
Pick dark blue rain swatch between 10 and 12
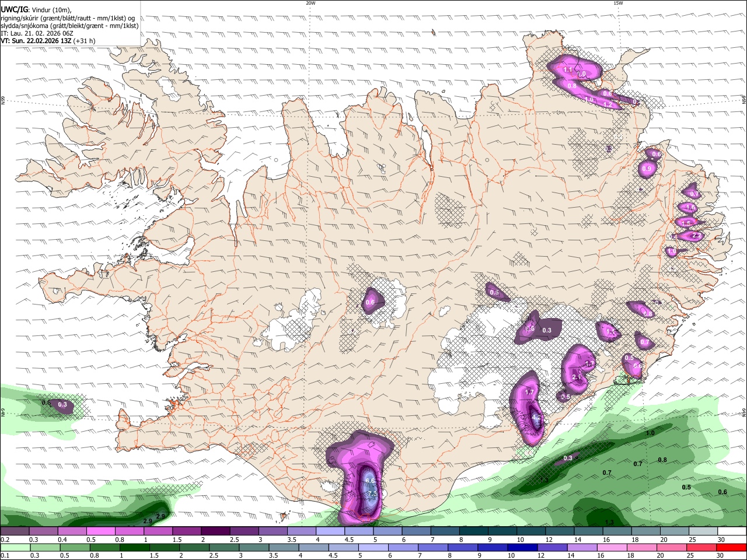[x=522, y=547]
